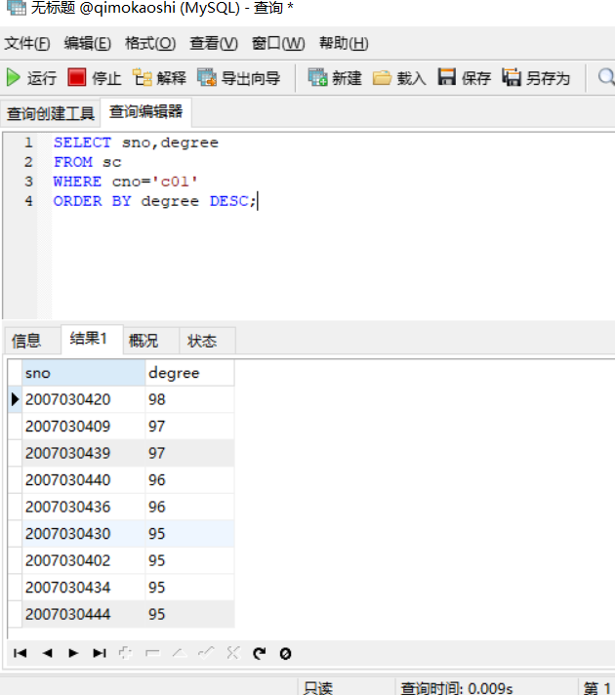Image resolution: width=616 pixels, height=695 pixels.
Task: Click the magnifier search icon in toolbar
Action: pyautogui.click(x=606, y=77)
